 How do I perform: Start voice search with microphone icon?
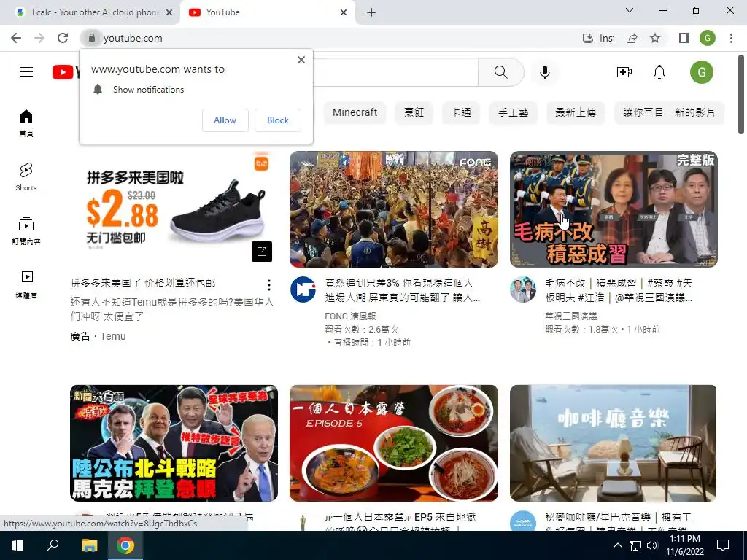545,72
